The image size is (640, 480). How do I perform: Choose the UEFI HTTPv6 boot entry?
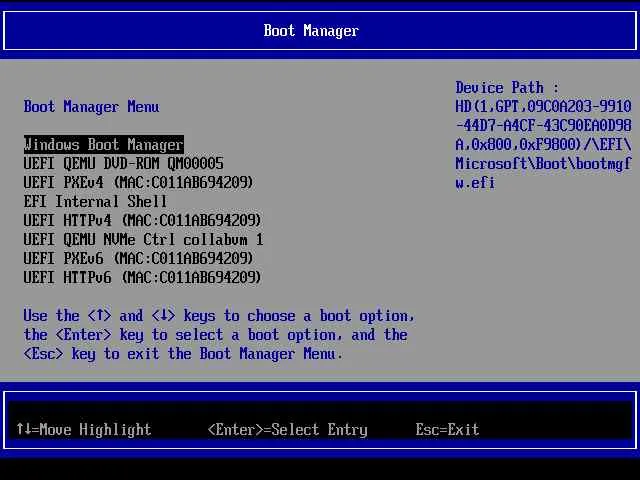142,278
